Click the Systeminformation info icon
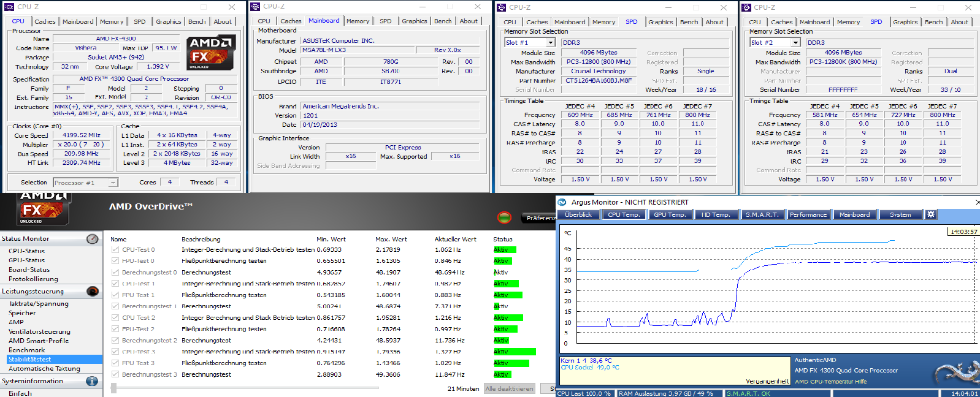The height and width of the screenshot is (397, 980). pos(93,380)
